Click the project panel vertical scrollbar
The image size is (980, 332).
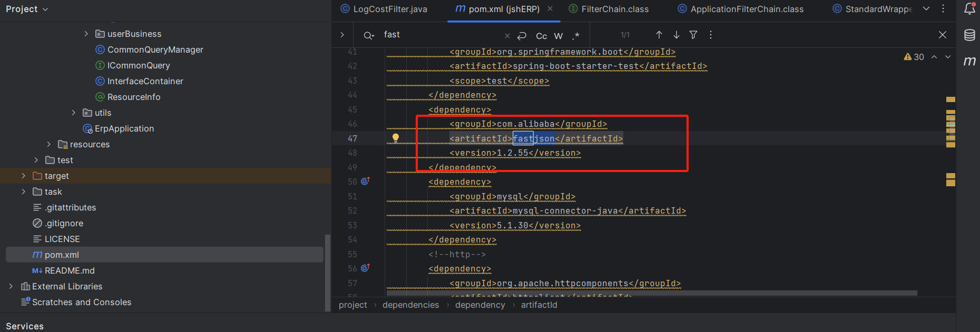pyautogui.click(x=328, y=273)
